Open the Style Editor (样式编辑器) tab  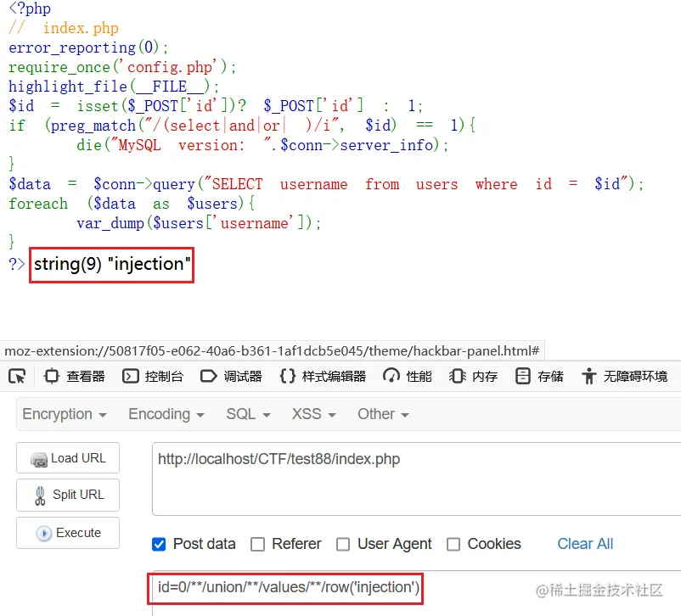[323, 376]
